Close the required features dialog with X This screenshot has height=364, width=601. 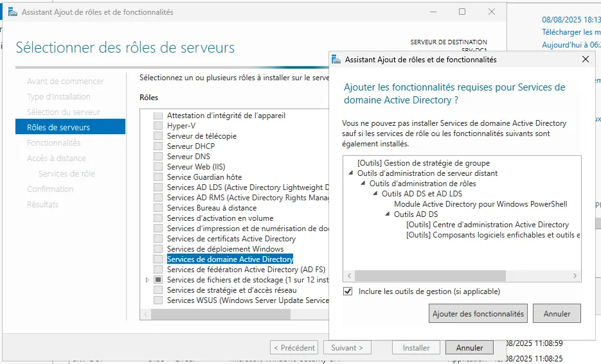coord(585,59)
